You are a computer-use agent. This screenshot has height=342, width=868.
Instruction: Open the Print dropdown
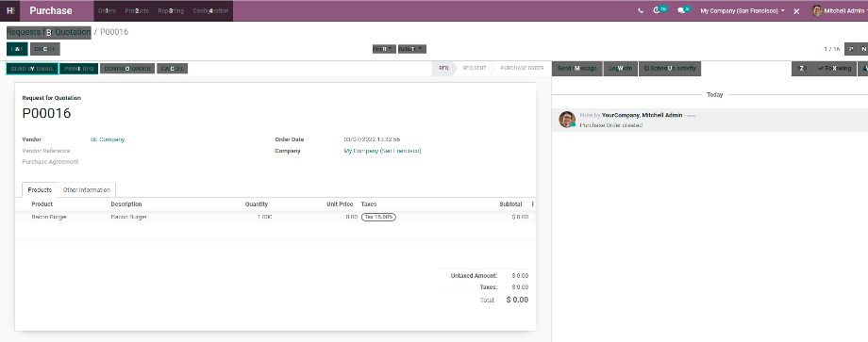point(384,49)
